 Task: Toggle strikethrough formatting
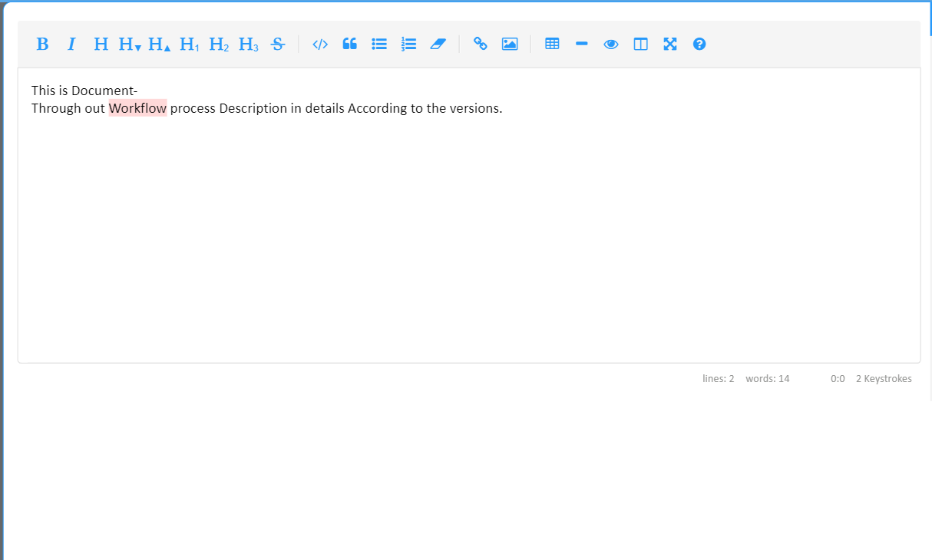278,44
